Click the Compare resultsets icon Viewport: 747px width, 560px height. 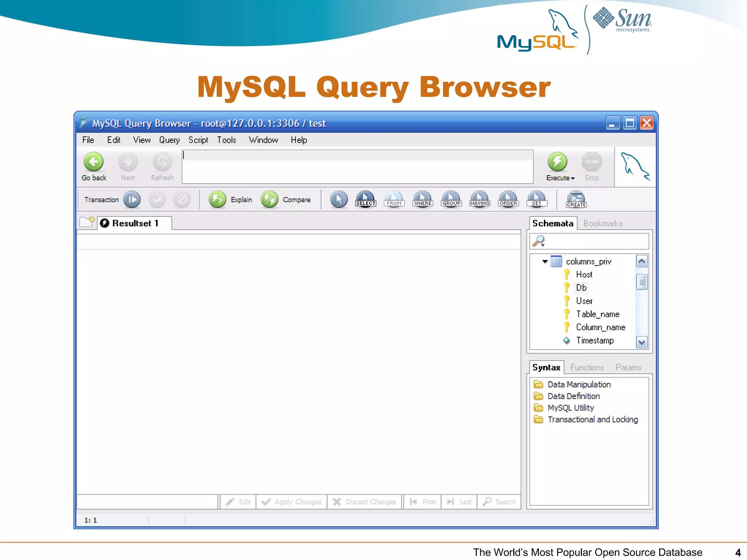pyautogui.click(x=270, y=200)
